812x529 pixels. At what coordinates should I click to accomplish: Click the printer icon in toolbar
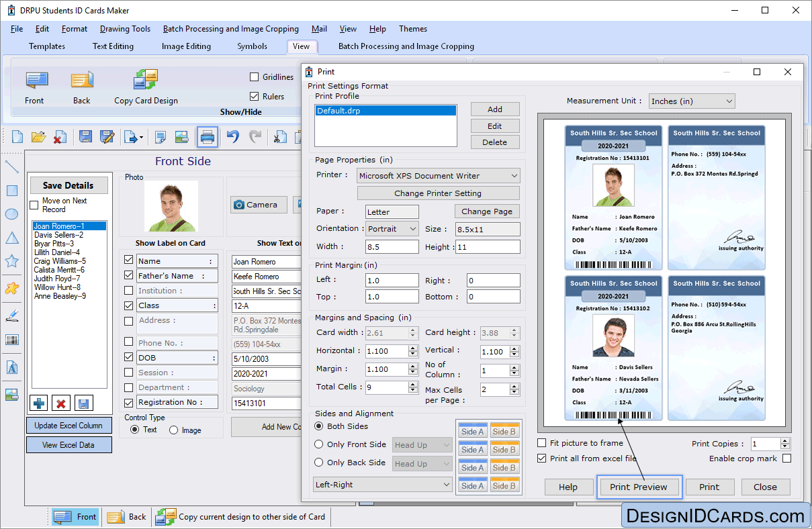(208, 137)
